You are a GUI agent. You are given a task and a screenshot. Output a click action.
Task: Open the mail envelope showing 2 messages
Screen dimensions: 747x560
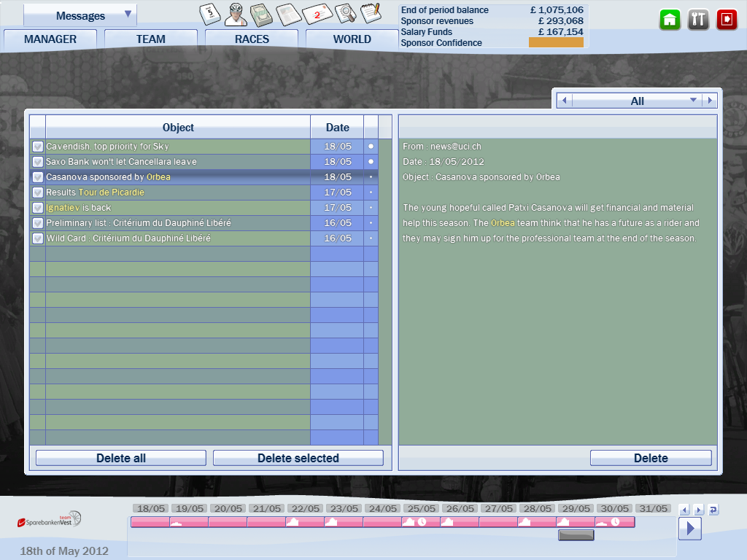point(317,14)
